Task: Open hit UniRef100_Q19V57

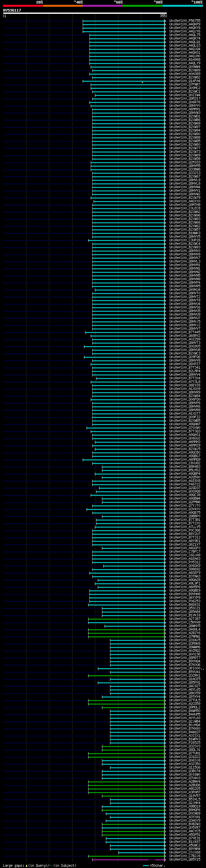Action: point(185,796)
